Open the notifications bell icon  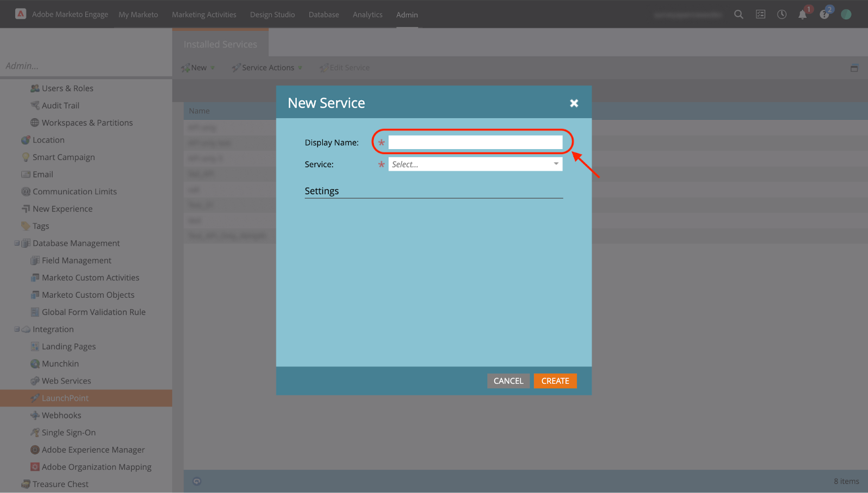tap(802, 15)
